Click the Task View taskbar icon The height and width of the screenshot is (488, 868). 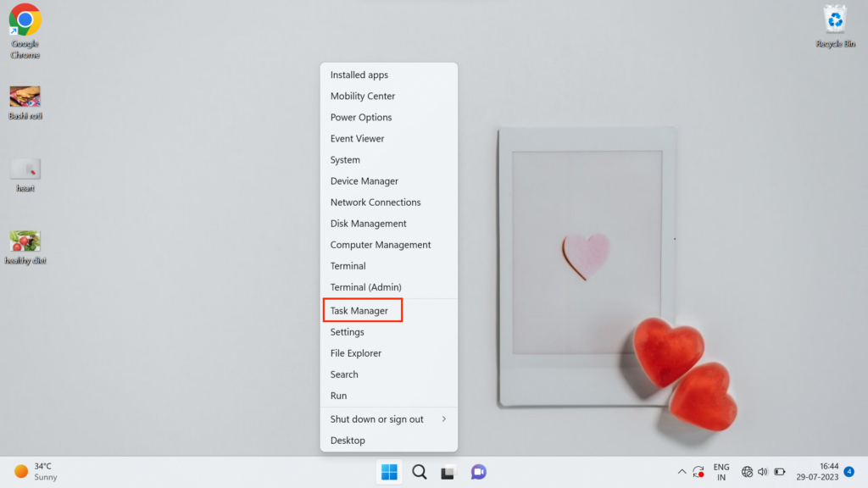tap(448, 472)
